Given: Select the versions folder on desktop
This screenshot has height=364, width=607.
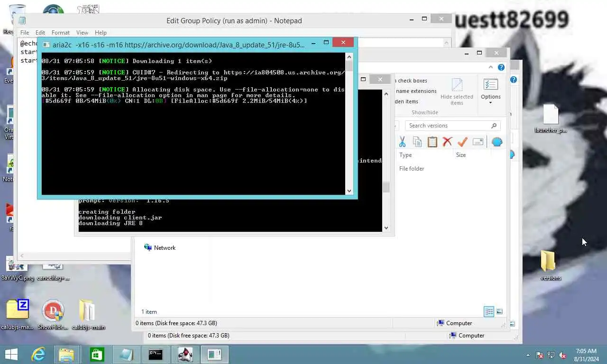Looking at the screenshot, I should tap(550, 265).
